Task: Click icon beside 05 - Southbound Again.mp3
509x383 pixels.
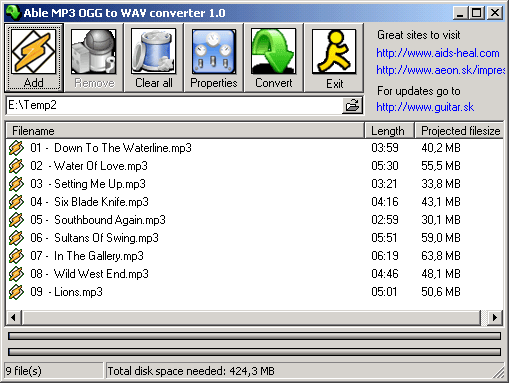Action: [x=16, y=220]
